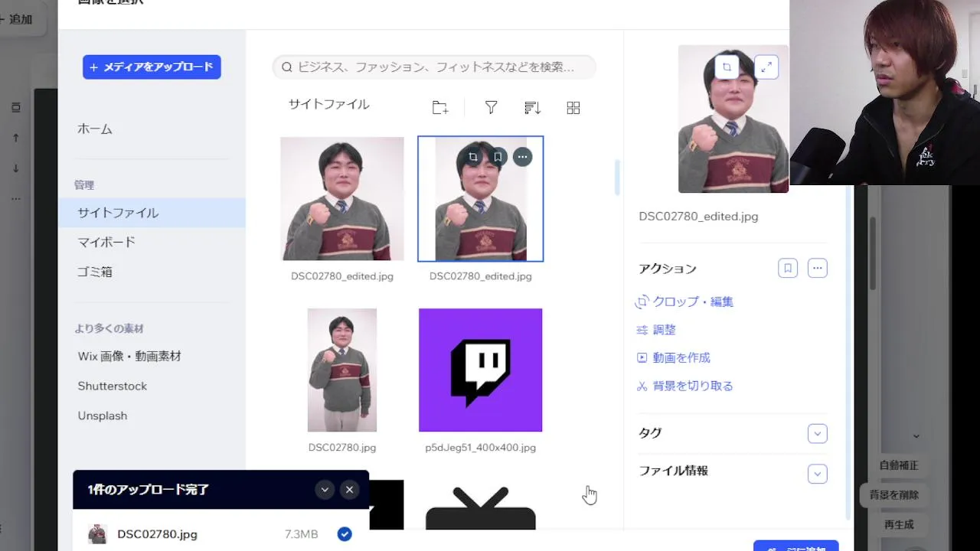The width and height of the screenshot is (980, 551).
Task: Open the sort order icon
Action: coord(533,108)
